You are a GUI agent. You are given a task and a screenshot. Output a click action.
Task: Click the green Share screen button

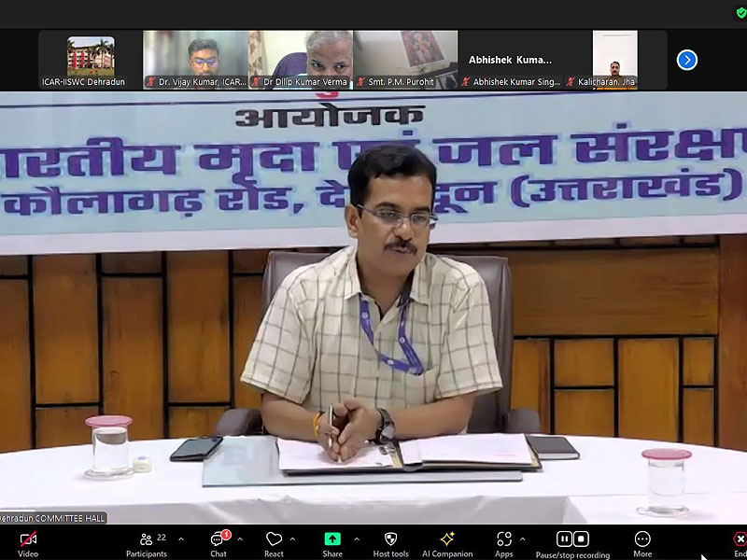point(332,539)
